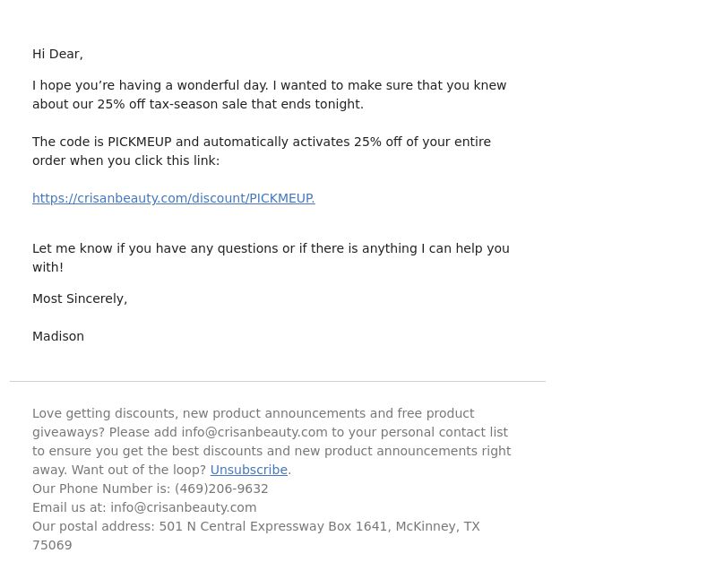
Task: Click the 'order when you click this link:' text
Action: 125,160
